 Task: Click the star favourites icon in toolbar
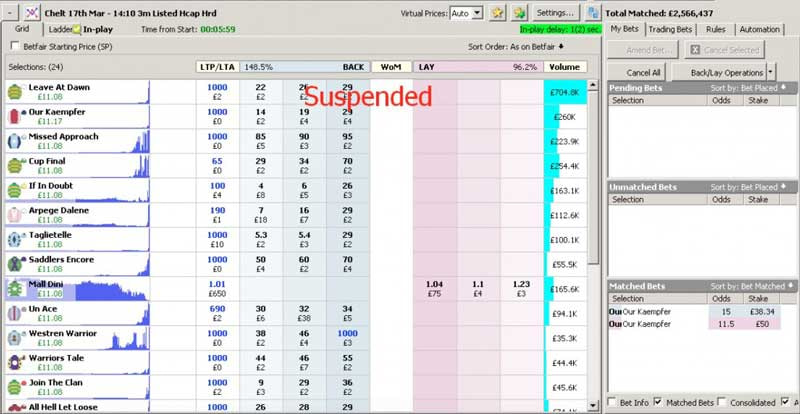(x=497, y=13)
